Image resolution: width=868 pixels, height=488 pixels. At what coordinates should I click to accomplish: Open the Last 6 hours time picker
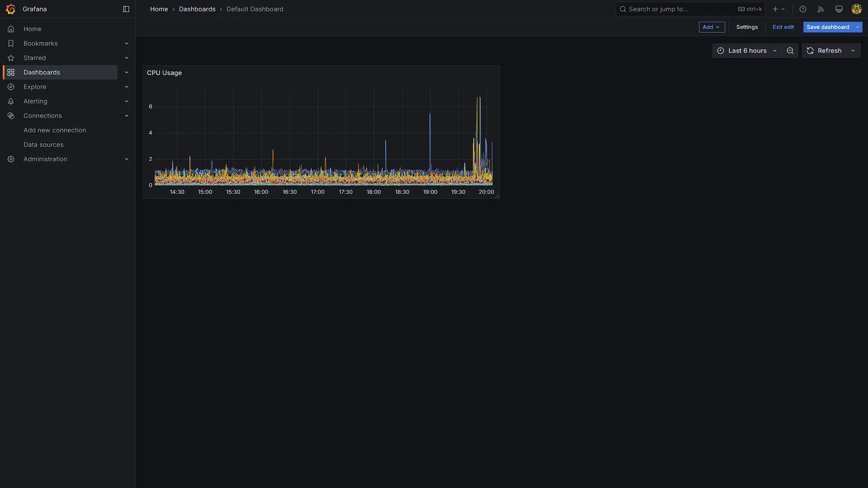coord(747,51)
